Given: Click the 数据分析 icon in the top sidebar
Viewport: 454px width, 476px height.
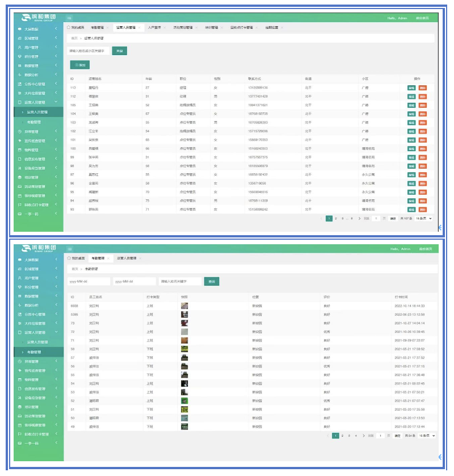Looking at the screenshot, I should coord(20,75).
